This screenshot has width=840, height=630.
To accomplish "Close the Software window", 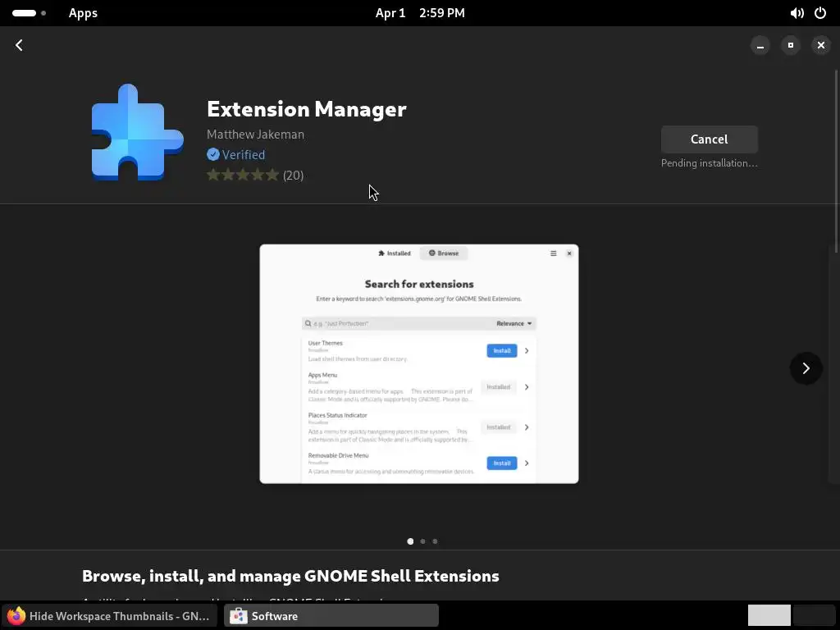I will tap(820, 46).
